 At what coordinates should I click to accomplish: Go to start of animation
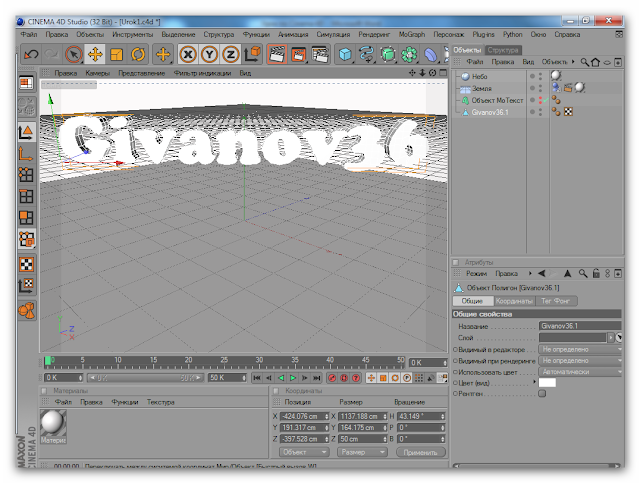tap(257, 378)
